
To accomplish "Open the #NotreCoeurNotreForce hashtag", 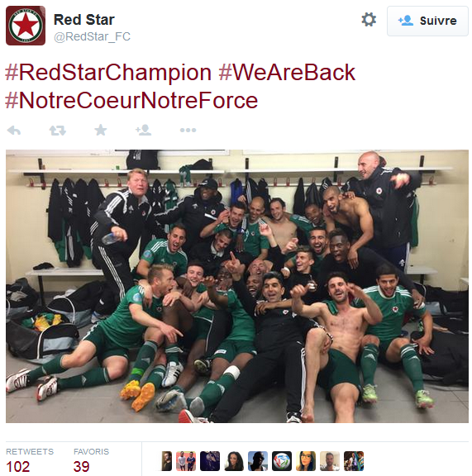I will [x=131, y=101].
